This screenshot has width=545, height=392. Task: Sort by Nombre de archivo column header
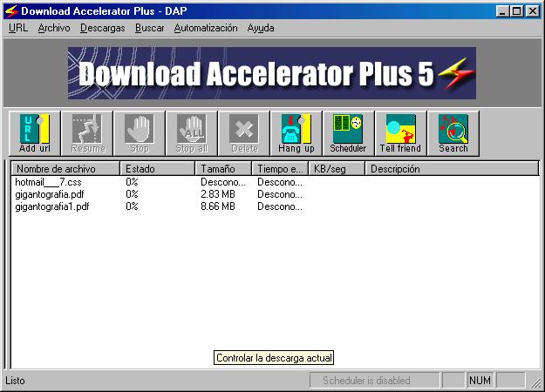[65, 169]
